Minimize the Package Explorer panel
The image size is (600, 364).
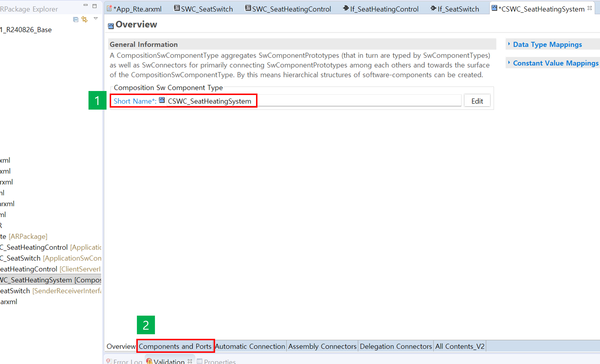[x=85, y=5]
